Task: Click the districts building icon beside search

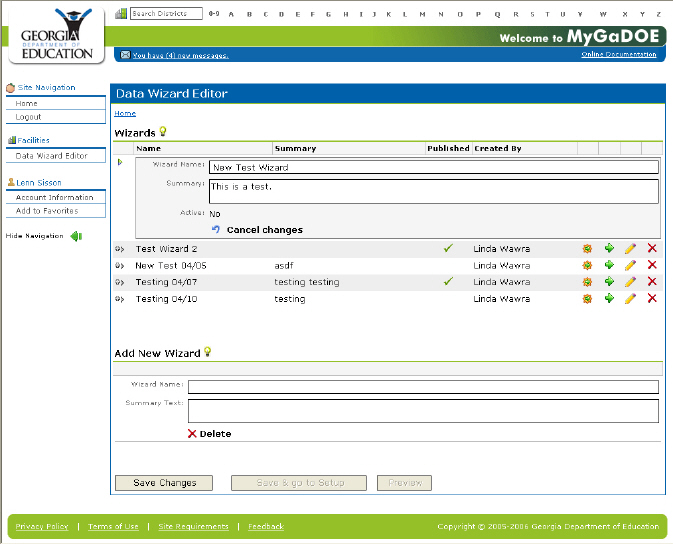Action: pyautogui.click(x=121, y=14)
